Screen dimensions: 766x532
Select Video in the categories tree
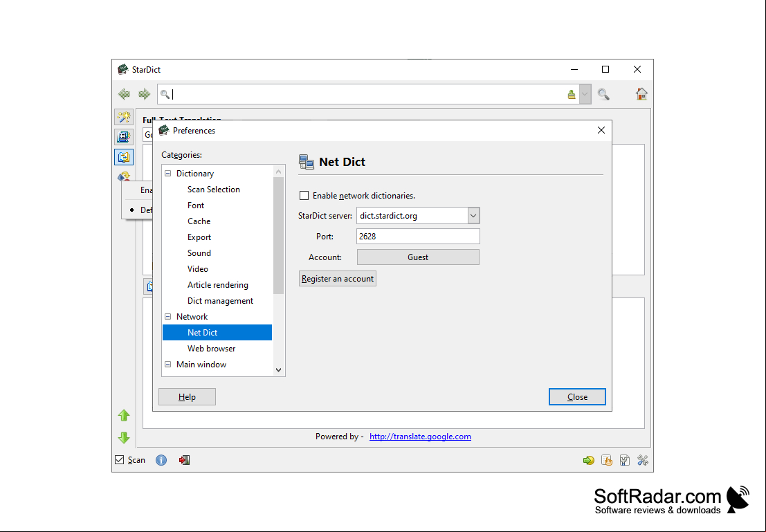pyautogui.click(x=198, y=269)
